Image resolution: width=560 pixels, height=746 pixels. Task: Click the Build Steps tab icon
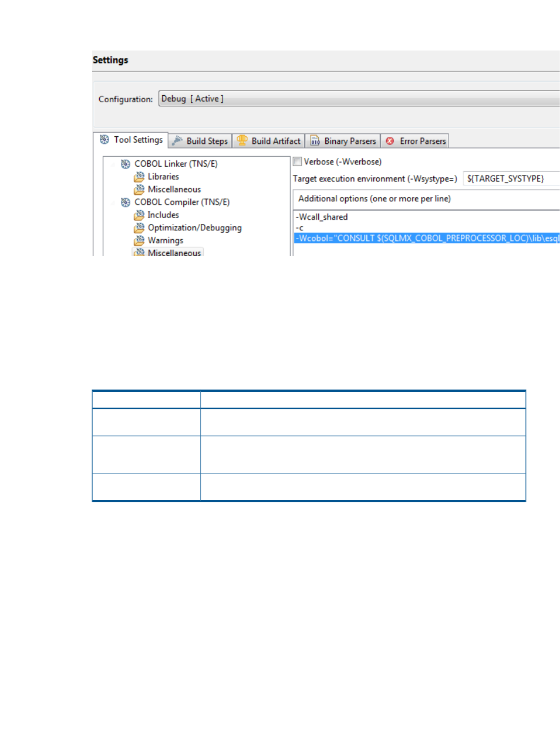pos(177,141)
